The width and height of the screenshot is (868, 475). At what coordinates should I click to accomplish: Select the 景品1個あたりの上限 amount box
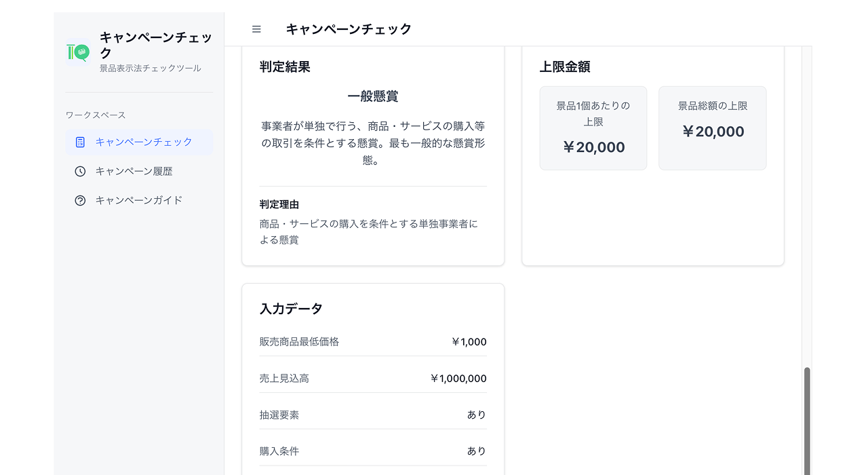(593, 128)
